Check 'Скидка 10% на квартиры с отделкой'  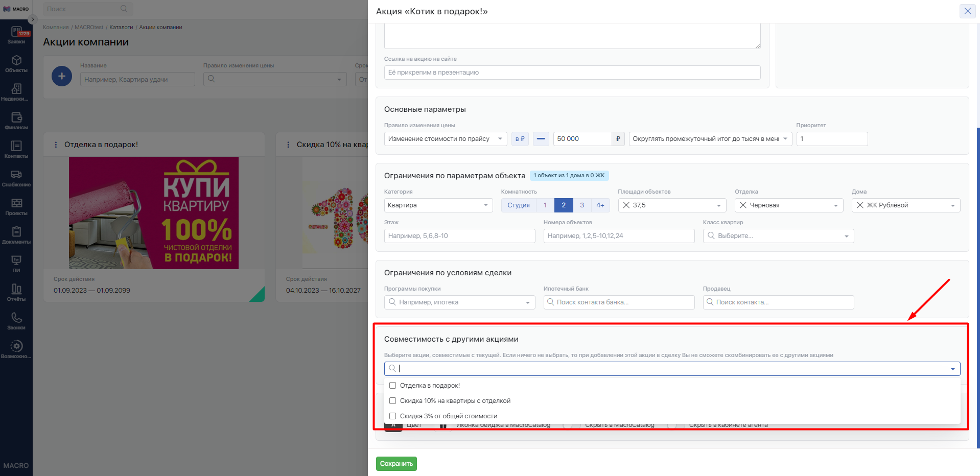[x=392, y=401]
